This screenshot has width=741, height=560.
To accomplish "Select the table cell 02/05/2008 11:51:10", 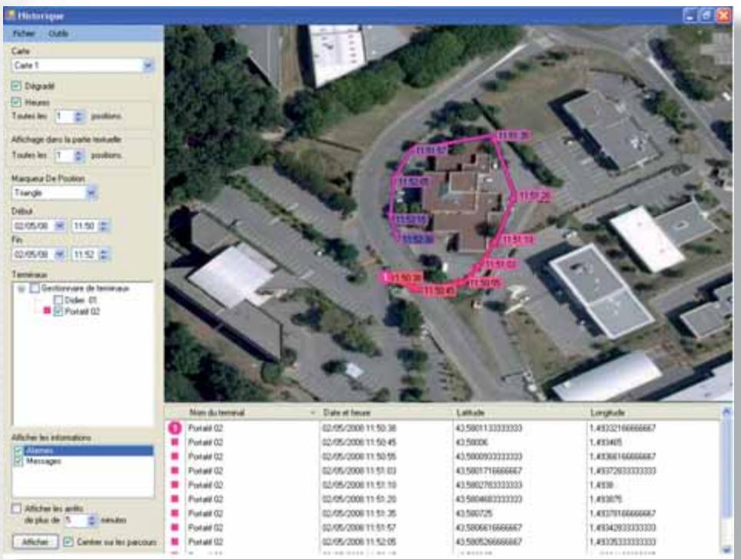I will coord(359,485).
